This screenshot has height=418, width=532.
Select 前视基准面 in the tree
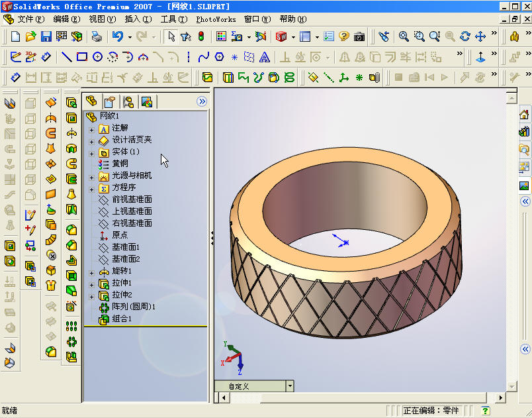coord(132,199)
